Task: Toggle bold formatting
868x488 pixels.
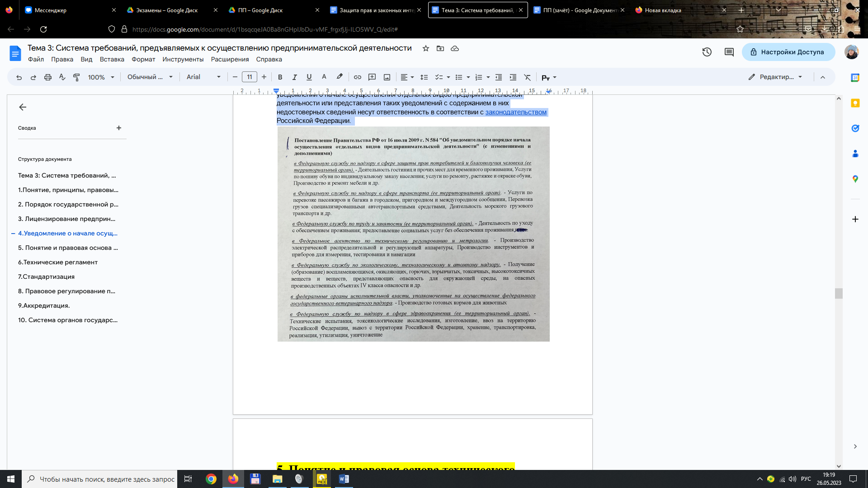Action: point(280,77)
